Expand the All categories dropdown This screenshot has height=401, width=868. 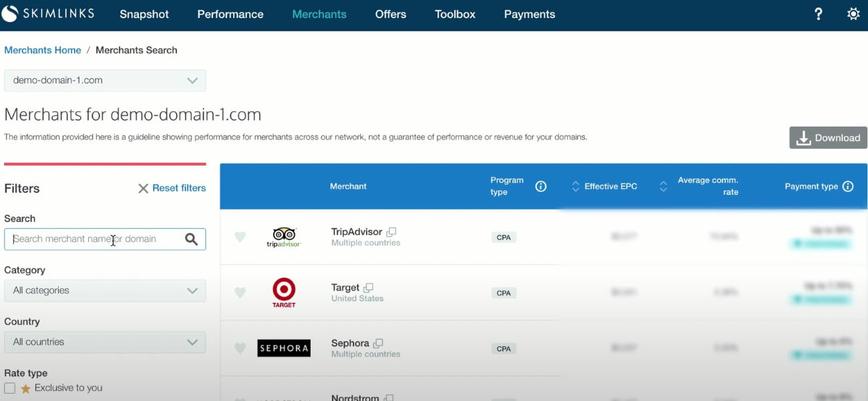(105, 290)
